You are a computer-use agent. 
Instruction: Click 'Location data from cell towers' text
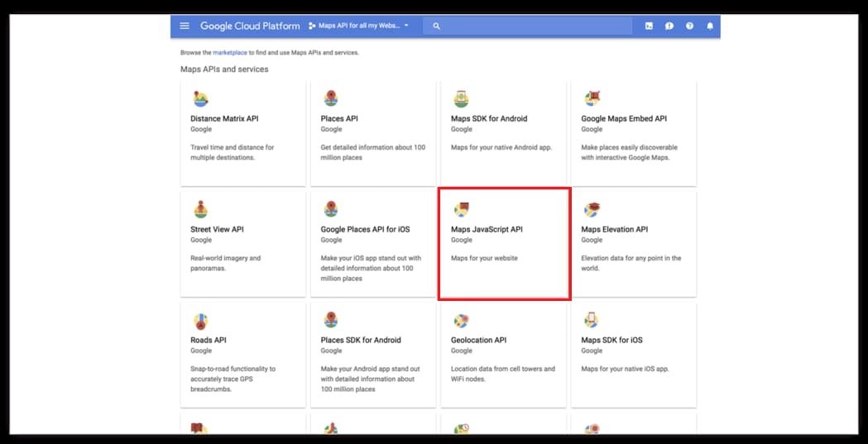click(x=503, y=374)
